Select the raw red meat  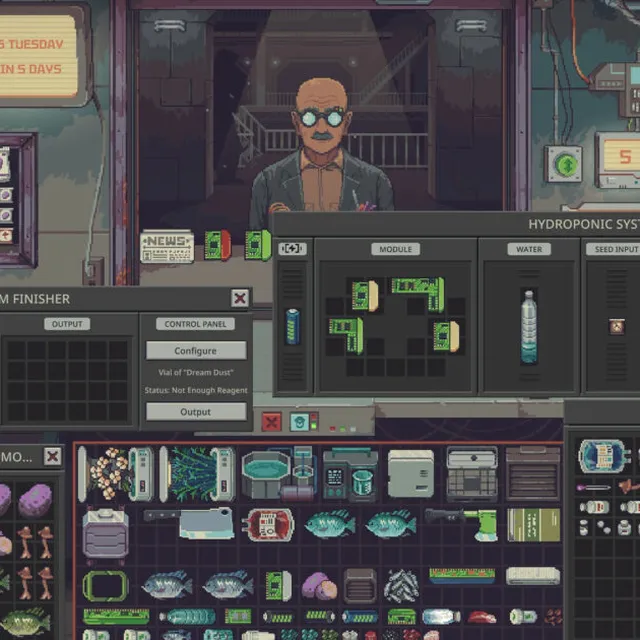482,617
